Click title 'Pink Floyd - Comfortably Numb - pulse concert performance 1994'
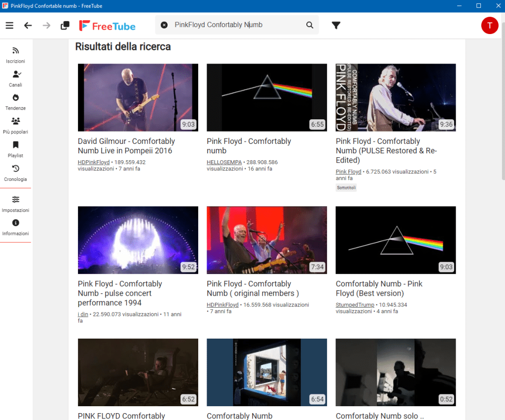Screen dimensions: 505x420 [120, 293]
